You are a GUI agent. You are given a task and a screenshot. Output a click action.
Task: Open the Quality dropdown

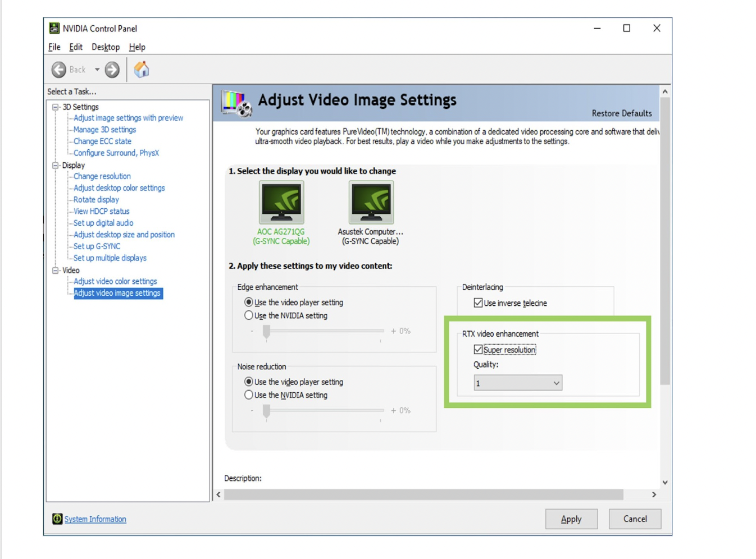tap(518, 383)
